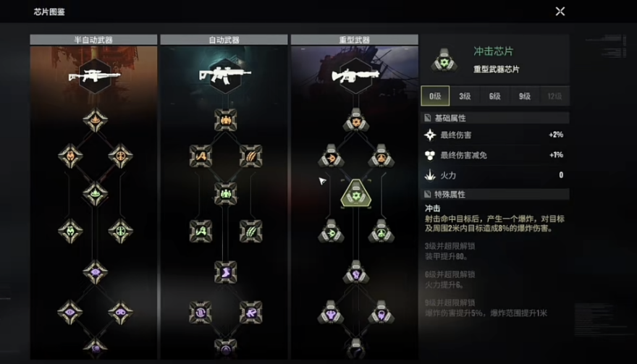Select the top orange chip under 重型武器
Screen dimensions: 637x364
tap(356, 120)
